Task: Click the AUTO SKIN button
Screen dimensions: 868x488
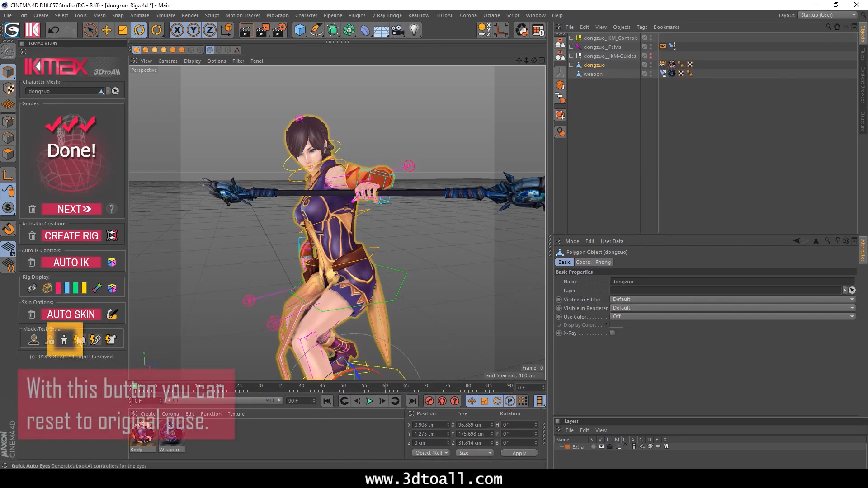Action: click(x=71, y=314)
